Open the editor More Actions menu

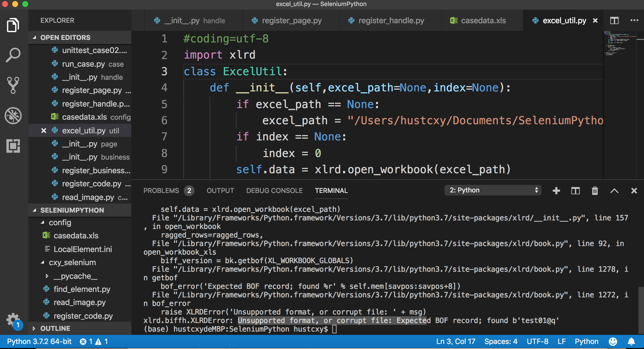pos(634,20)
